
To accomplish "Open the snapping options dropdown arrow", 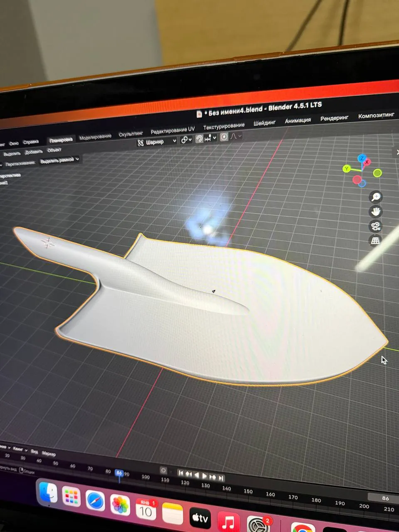I will [x=214, y=138].
